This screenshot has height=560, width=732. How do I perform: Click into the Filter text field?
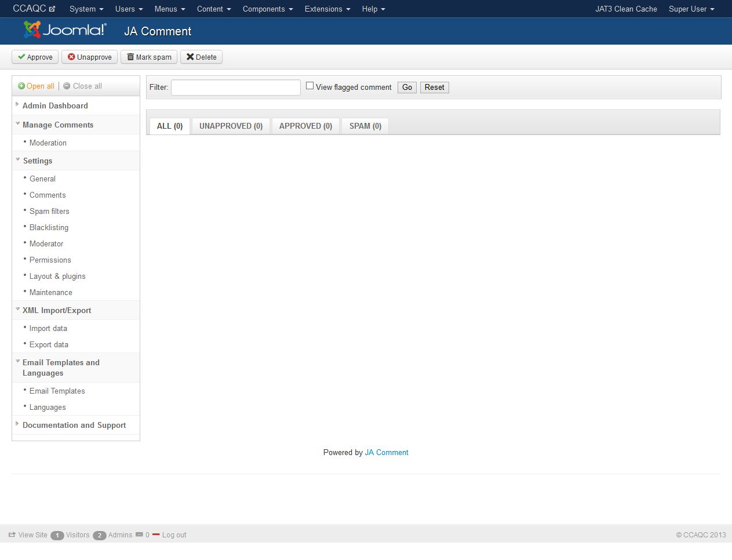pos(236,88)
